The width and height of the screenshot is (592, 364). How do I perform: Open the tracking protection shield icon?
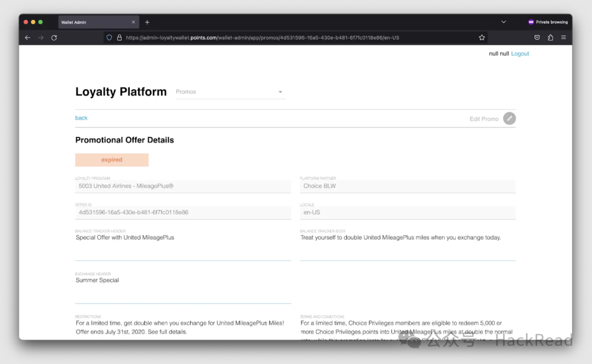[x=109, y=38]
